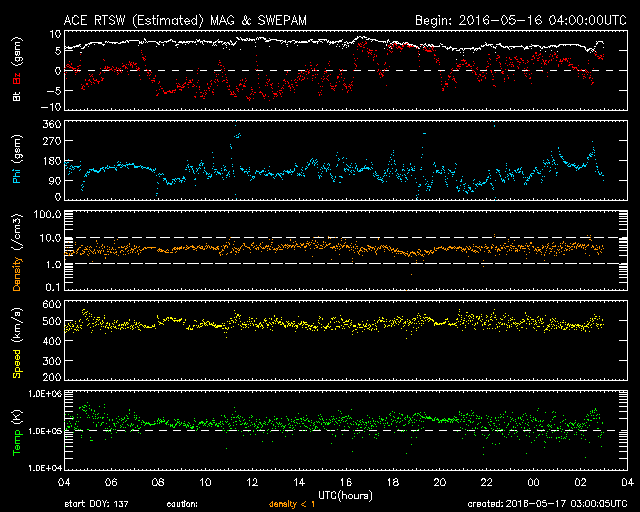Image resolution: width=640 pixels, height=512 pixels.
Task: Click the '270' tick on Phi axis
Action: click(x=52, y=141)
